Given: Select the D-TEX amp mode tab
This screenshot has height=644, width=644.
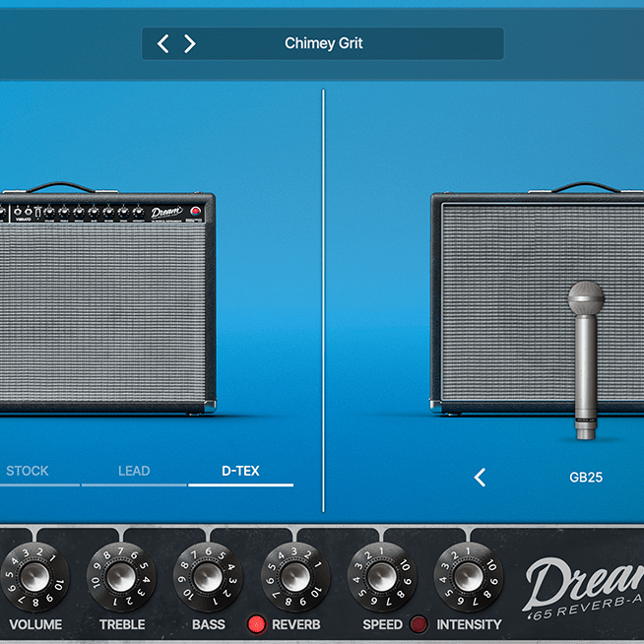Looking at the screenshot, I should click(240, 471).
